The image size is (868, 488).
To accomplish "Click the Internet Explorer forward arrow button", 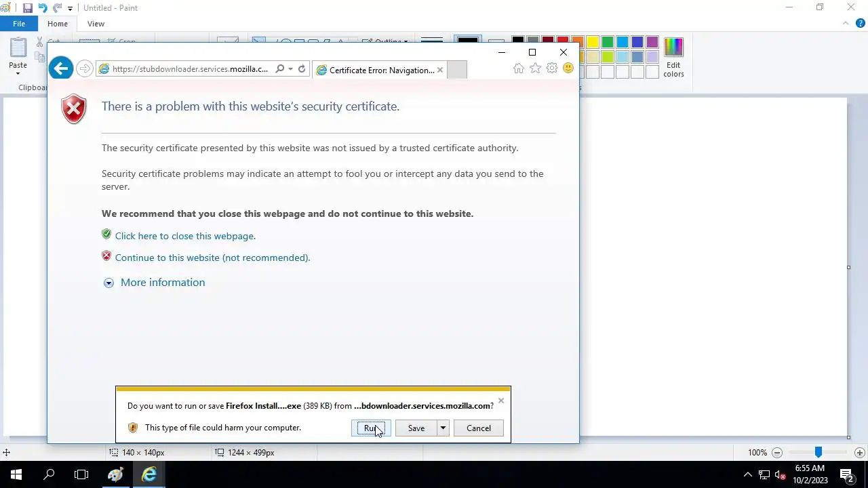I will coord(84,68).
